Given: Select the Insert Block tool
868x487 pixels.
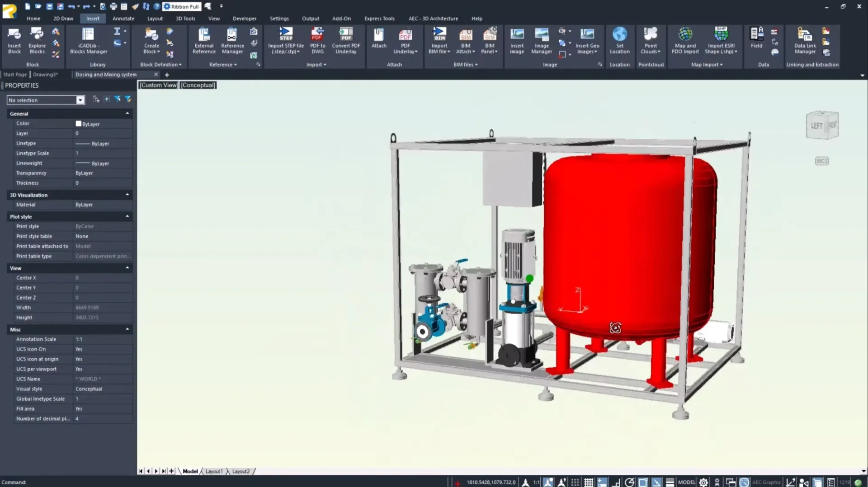Looking at the screenshot, I should pyautogui.click(x=14, y=41).
